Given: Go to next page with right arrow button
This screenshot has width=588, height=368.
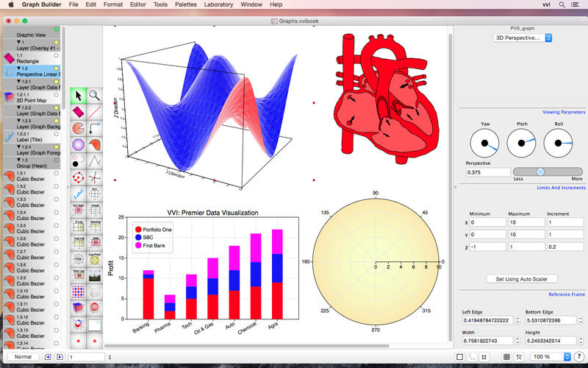Looking at the screenshot, I should click(x=60, y=357).
